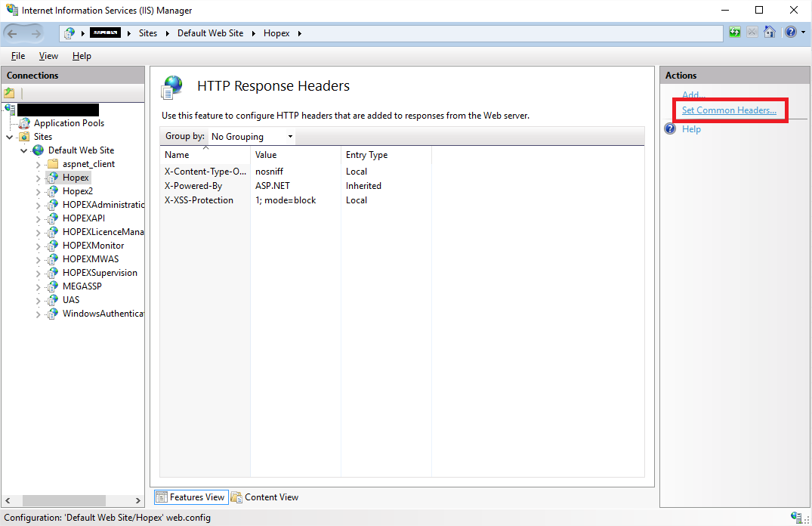Open the Help question mark dropdown
812x526 pixels.
793,32
